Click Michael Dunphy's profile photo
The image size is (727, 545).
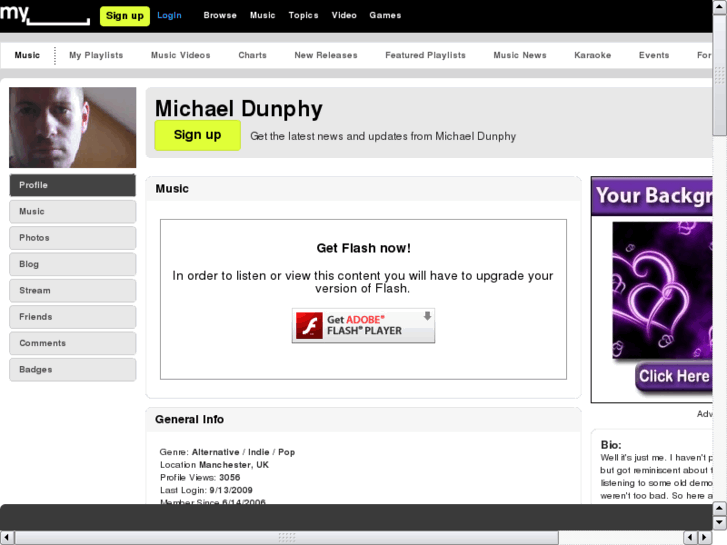click(x=73, y=128)
